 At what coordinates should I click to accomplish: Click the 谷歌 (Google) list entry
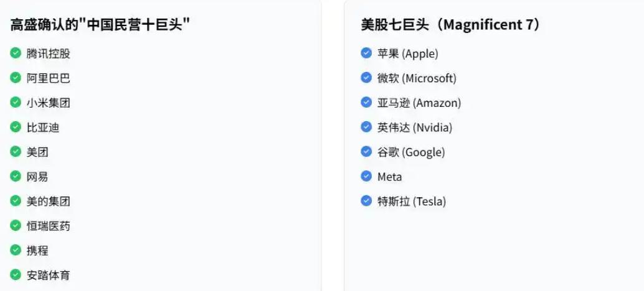click(x=411, y=152)
